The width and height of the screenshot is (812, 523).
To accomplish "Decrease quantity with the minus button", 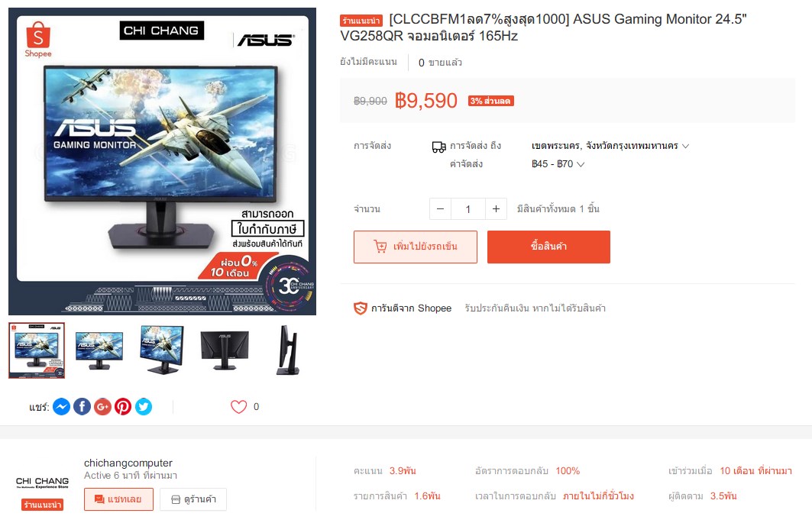I will pos(440,208).
